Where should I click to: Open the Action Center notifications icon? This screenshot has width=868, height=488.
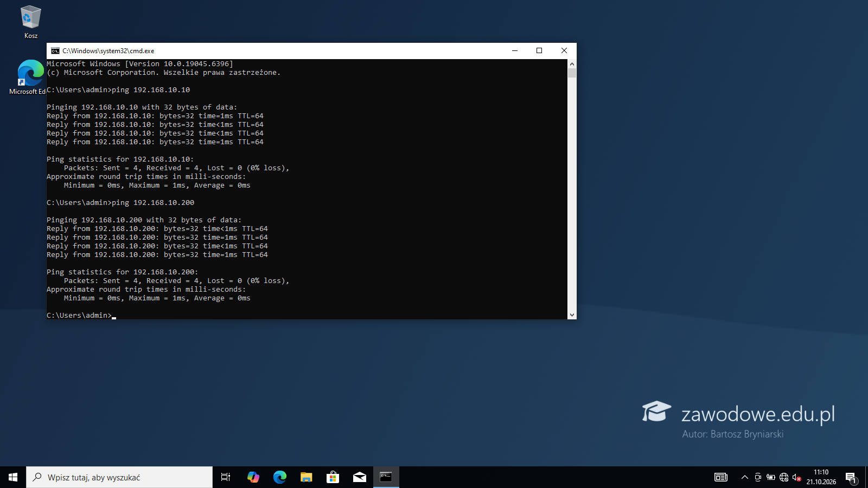[851, 477]
